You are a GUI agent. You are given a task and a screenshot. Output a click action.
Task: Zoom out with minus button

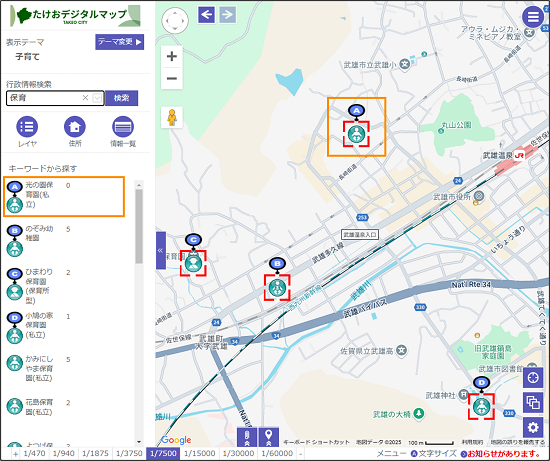click(172, 78)
